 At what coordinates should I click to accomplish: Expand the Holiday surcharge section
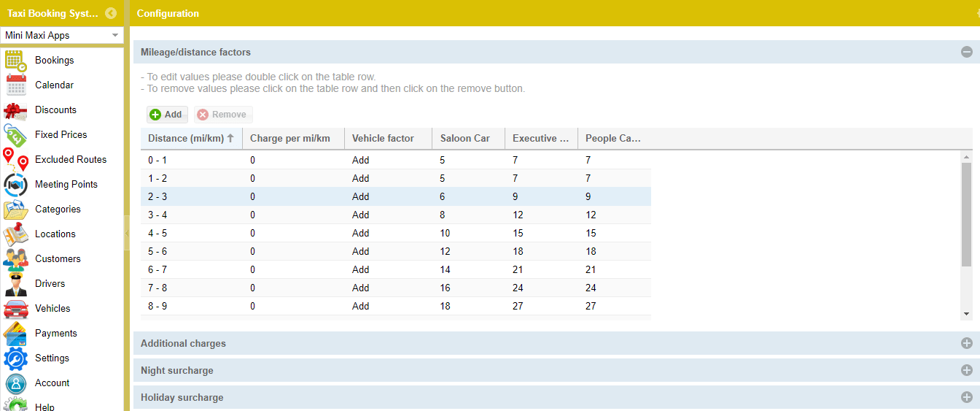[967, 397]
